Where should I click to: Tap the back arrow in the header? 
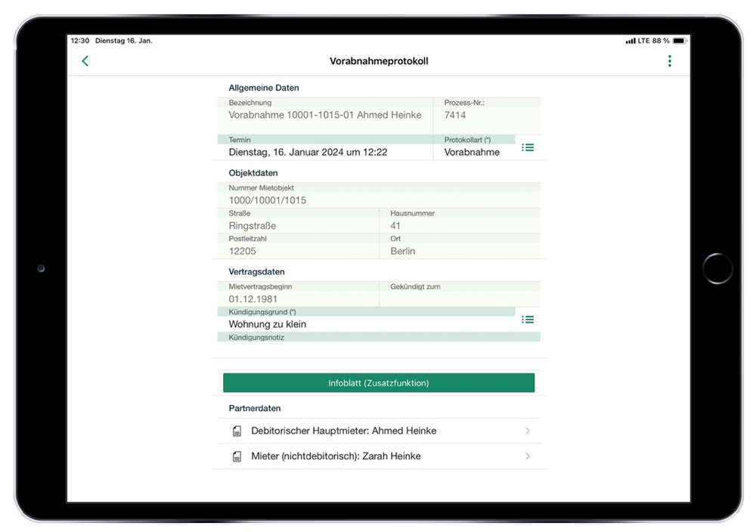point(85,61)
